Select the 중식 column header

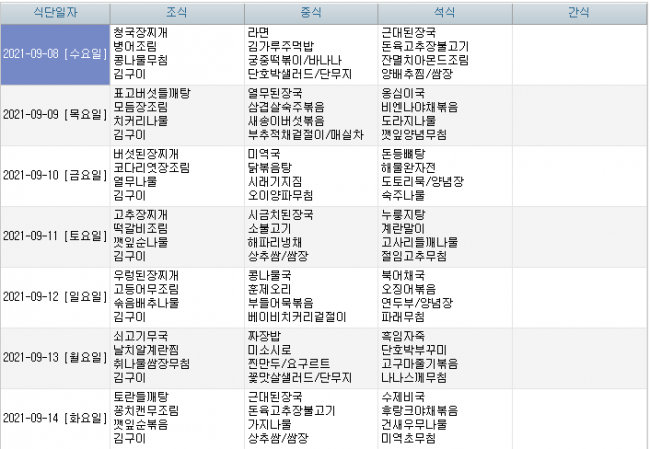click(x=311, y=13)
